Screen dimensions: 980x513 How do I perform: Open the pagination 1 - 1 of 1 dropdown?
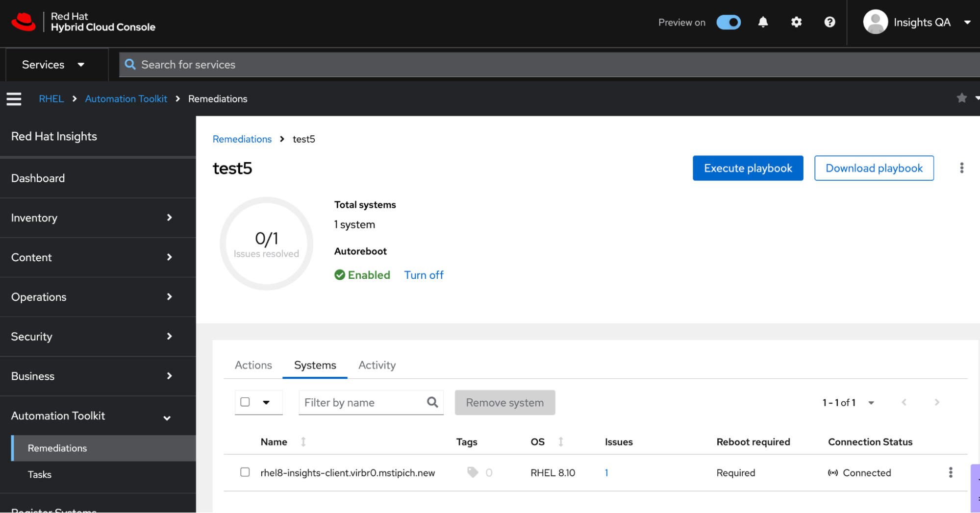click(x=848, y=402)
